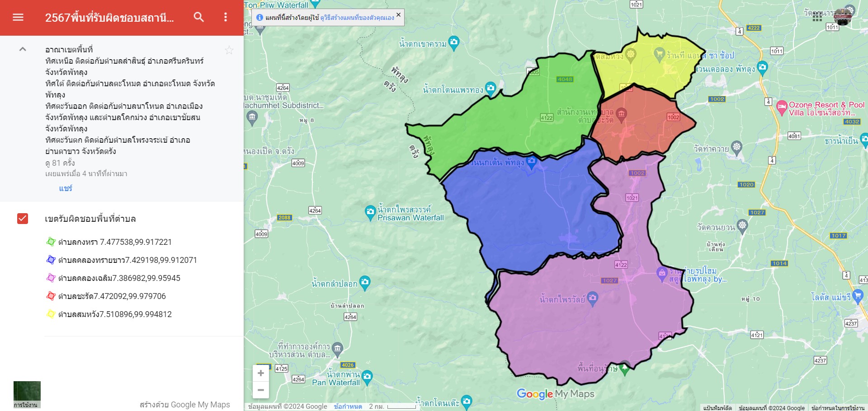
Task: Click the purple ตำบลคลองเฉลิม polygon icon
Action: 51,278
